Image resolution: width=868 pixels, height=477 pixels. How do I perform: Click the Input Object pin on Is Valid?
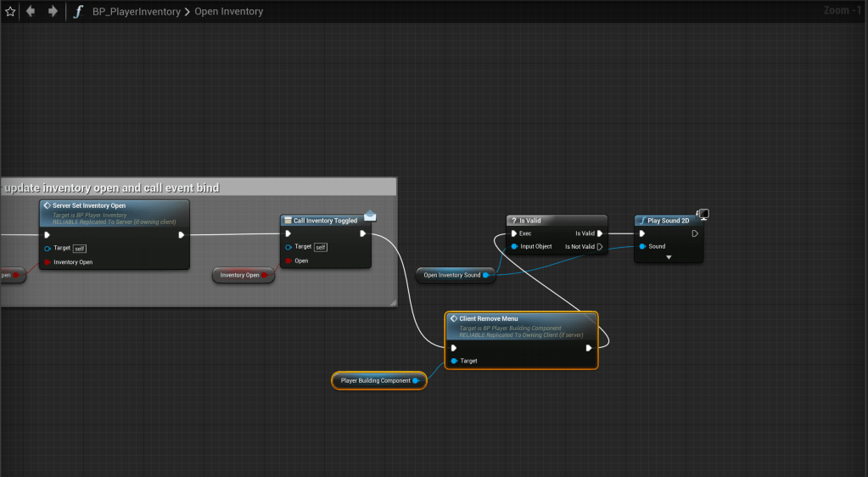tap(514, 247)
